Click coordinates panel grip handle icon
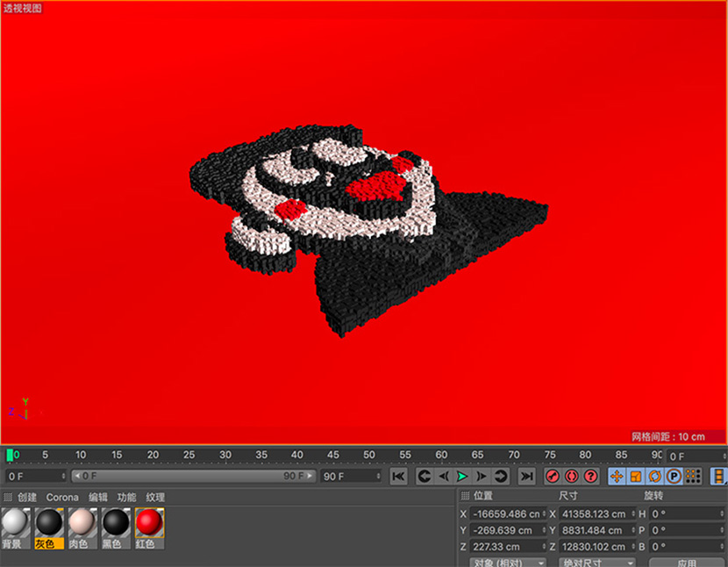 tap(465, 496)
